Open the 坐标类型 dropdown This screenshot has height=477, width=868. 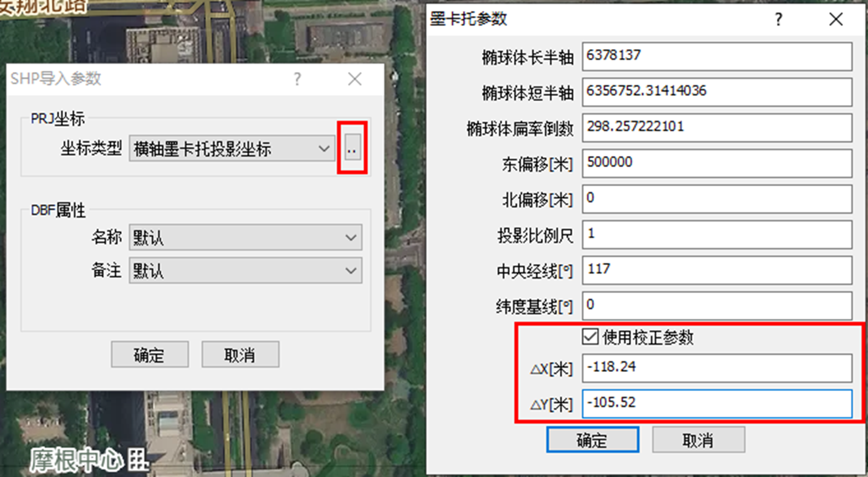232,149
